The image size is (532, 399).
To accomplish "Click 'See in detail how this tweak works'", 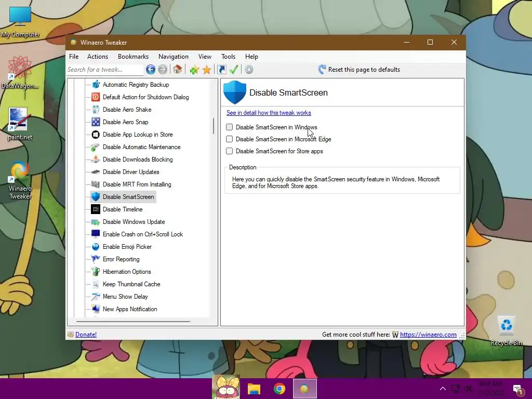I will pyautogui.click(x=269, y=113).
